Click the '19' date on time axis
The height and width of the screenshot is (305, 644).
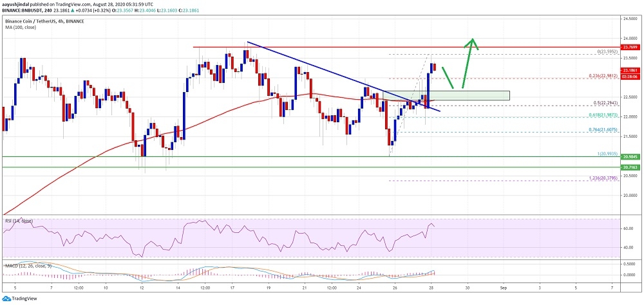[x=268, y=288]
